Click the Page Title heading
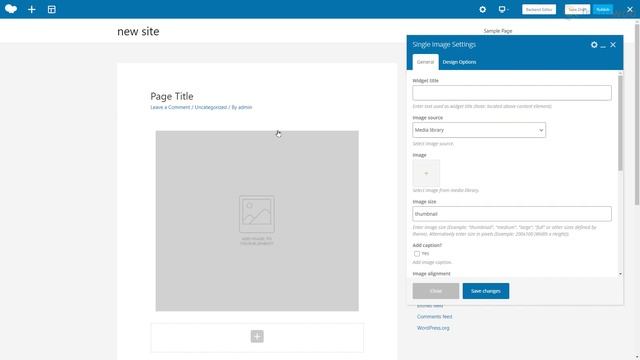Screen dimensions: 640x360 [172, 96]
